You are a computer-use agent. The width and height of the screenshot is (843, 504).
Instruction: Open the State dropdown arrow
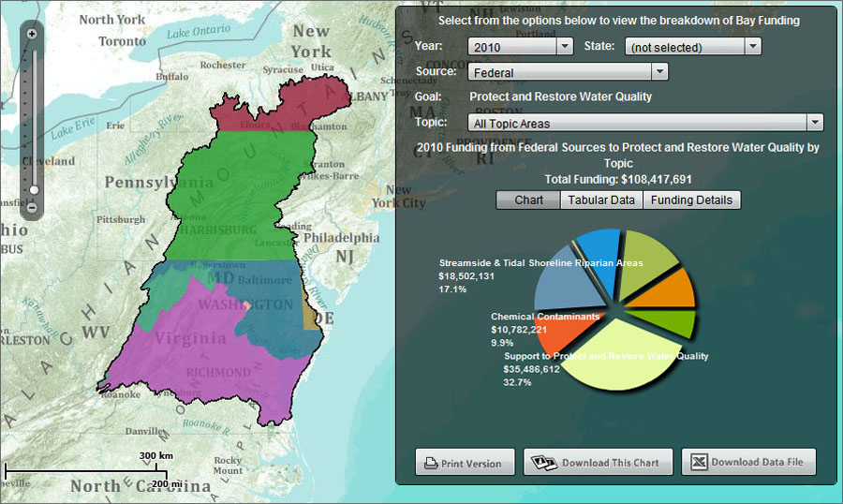753,46
